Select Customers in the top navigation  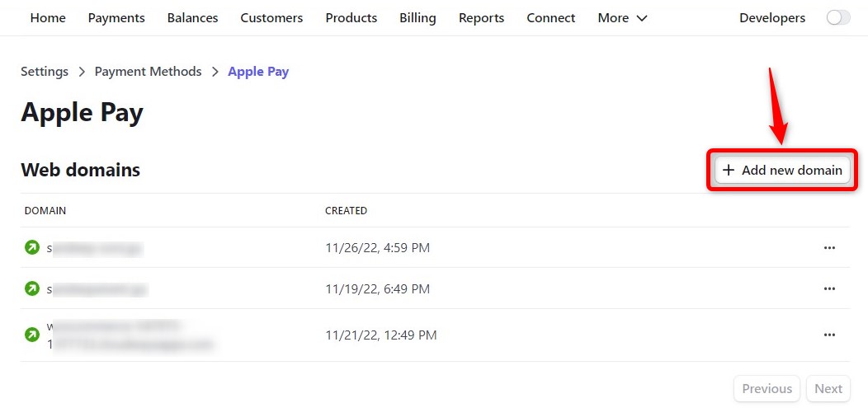(x=271, y=17)
